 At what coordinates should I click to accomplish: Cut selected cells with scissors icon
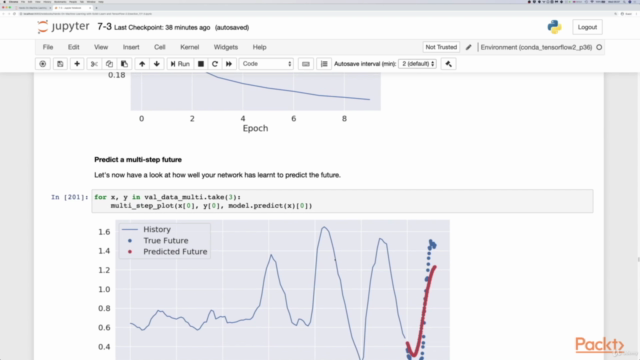click(x=94, y=64)
